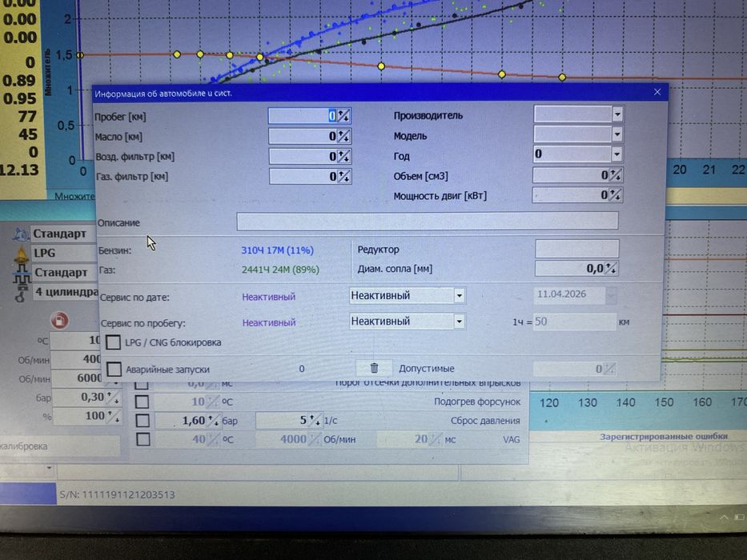Open the Производитель dropdown
Image resolution: width=747 pixels, height=560 pixels.
(617, 114)
